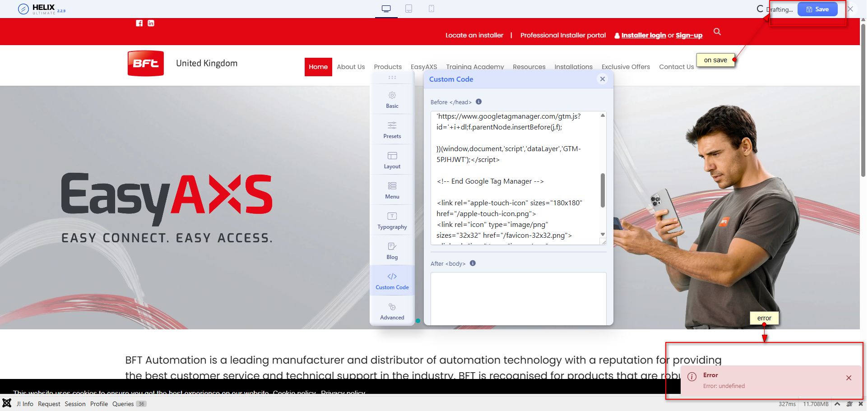Click the Before </head> textarea scrollbar thumb
Screen dimensions: 868x411
(603, 190)
